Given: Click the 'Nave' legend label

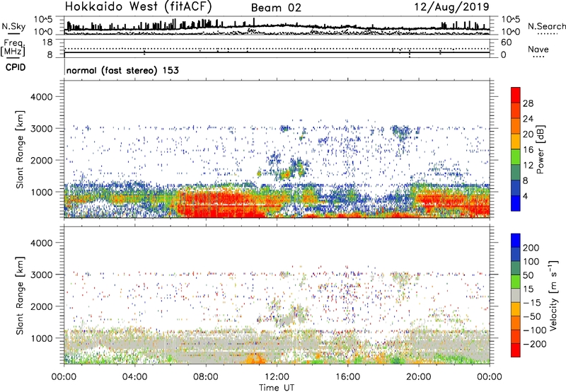Looking at the screenshot, I should coord(538,50).
